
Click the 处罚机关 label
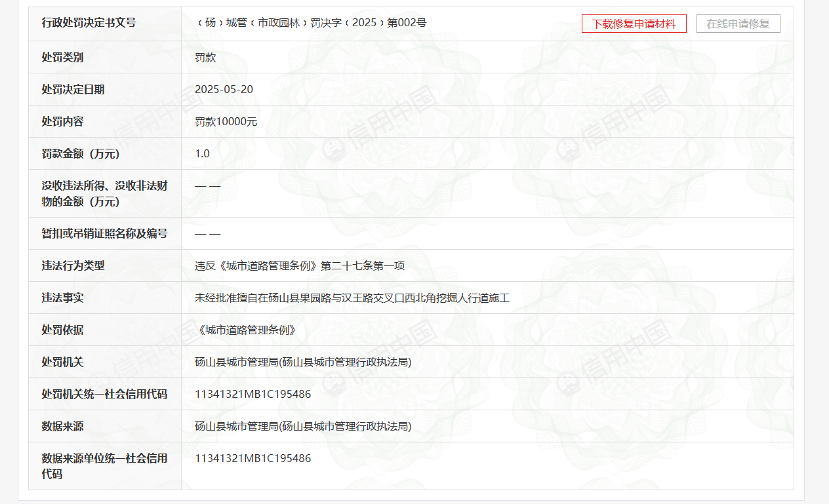(62, 362)
